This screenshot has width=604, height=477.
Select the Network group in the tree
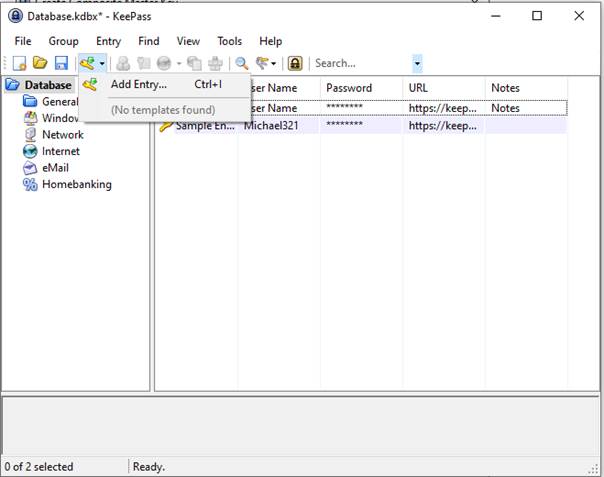tap(63, 135)
